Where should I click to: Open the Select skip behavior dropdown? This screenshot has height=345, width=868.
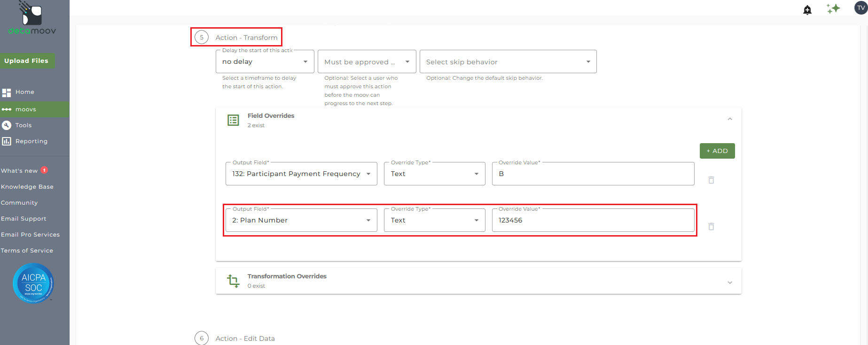click(508, 61)
